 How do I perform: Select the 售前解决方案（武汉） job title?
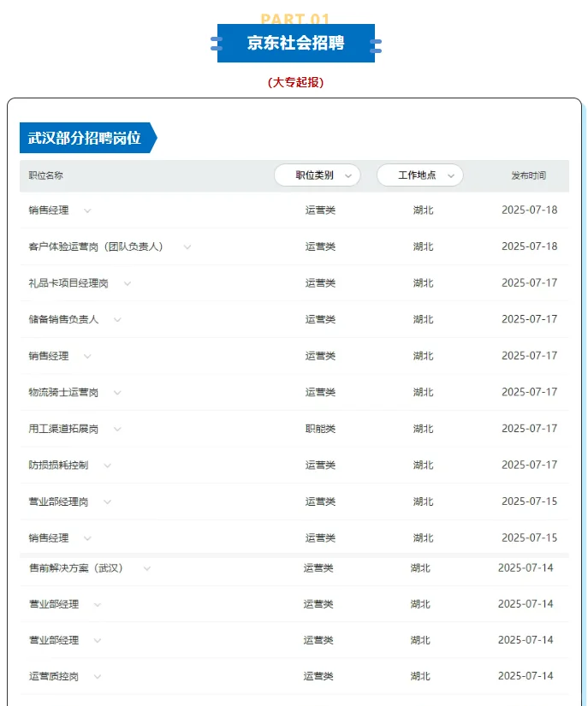click(x=76, y=568)
